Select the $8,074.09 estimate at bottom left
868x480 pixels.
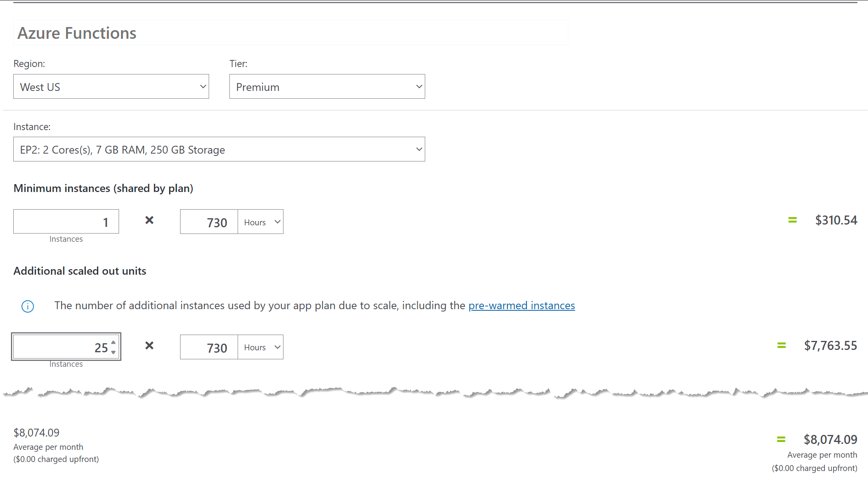point(36,433)
